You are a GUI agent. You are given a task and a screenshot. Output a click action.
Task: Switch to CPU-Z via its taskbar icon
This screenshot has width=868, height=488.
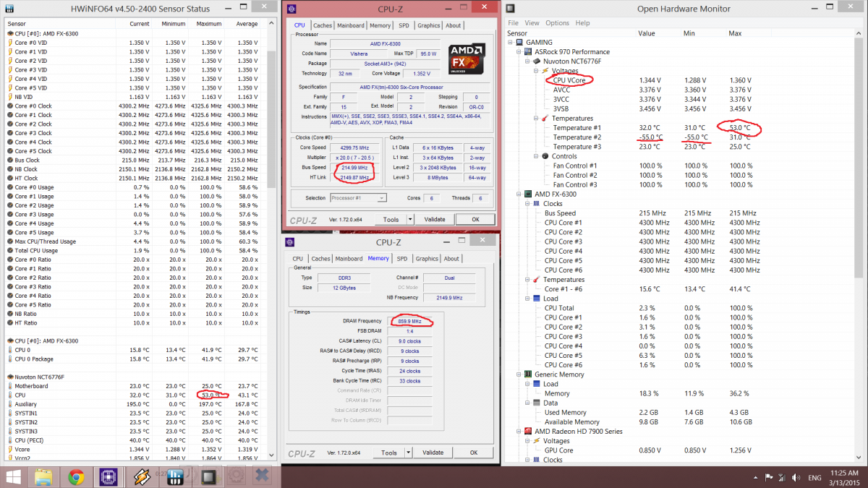[x=109, y=476]
